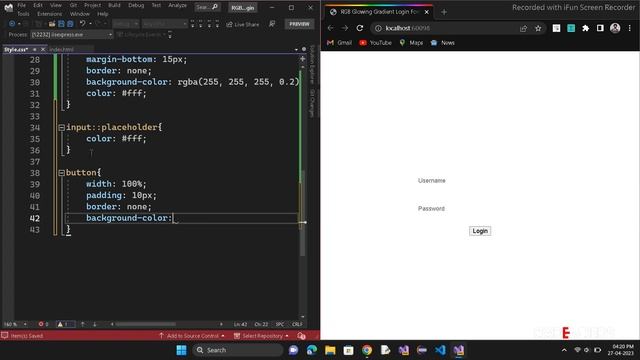
Task: Open the Gmail bookmark
Action: [340, 42]
